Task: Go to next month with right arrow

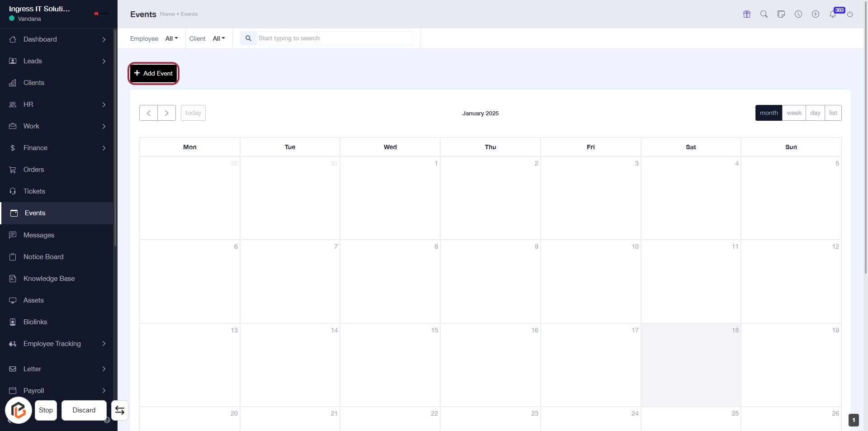Action: click(x=166, y=113)
